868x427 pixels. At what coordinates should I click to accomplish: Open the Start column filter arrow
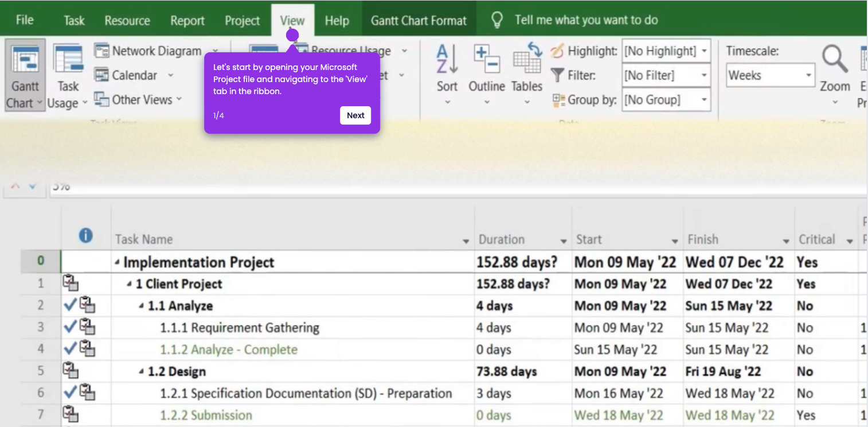pyautogui.click(x=675, y=241)
